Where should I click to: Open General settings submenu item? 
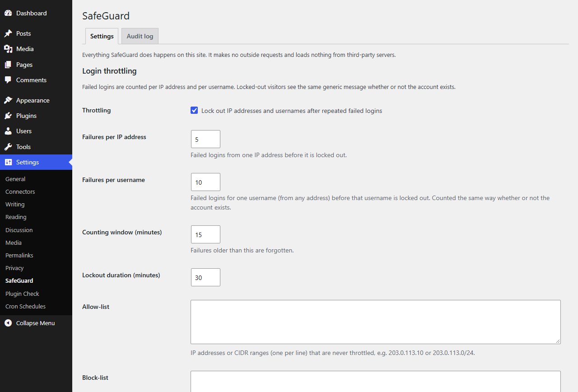(x=15, y=179)
